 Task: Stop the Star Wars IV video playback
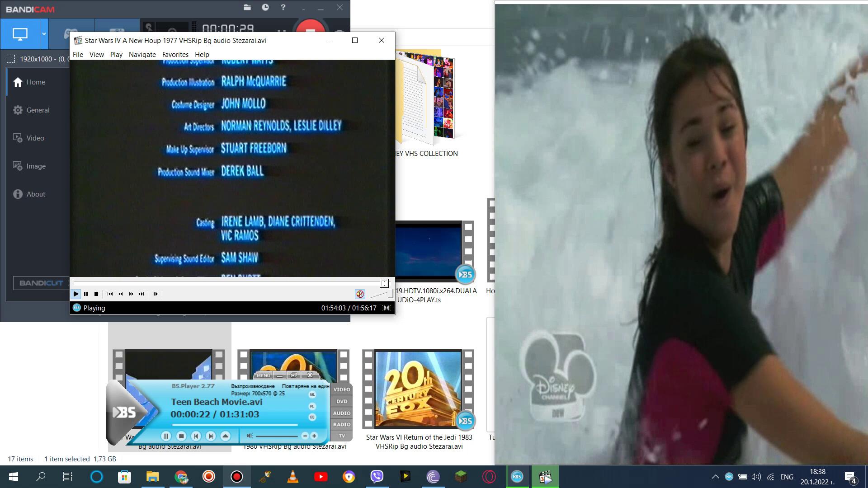96,294
